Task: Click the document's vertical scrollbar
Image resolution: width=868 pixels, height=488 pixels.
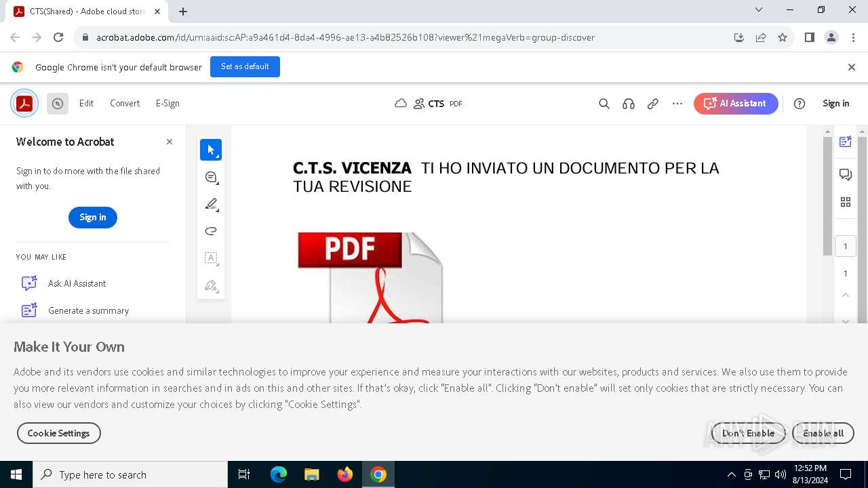Action: 827,196
